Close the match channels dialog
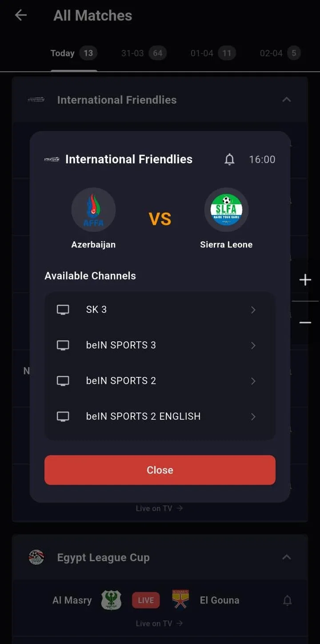The width and height of the screenshot is (320, 644). [x=160, y=470]
